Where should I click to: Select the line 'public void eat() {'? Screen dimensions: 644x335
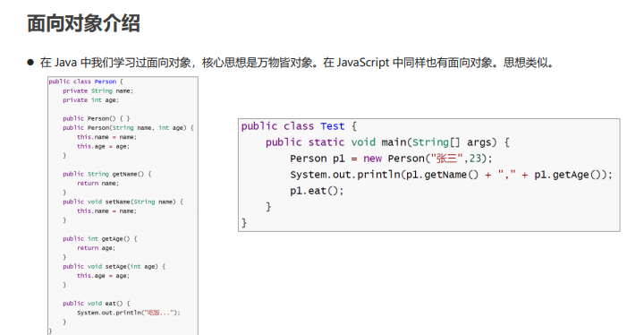97,304
